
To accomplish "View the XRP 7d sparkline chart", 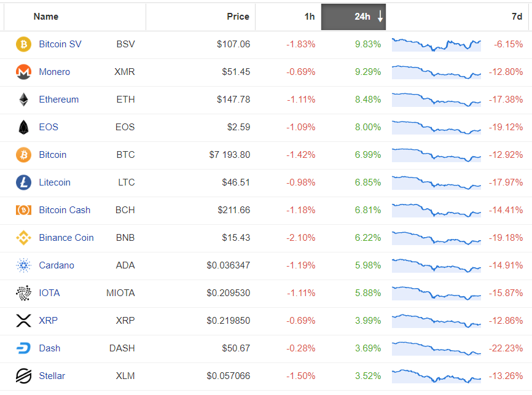I will (x=436, y=321).
